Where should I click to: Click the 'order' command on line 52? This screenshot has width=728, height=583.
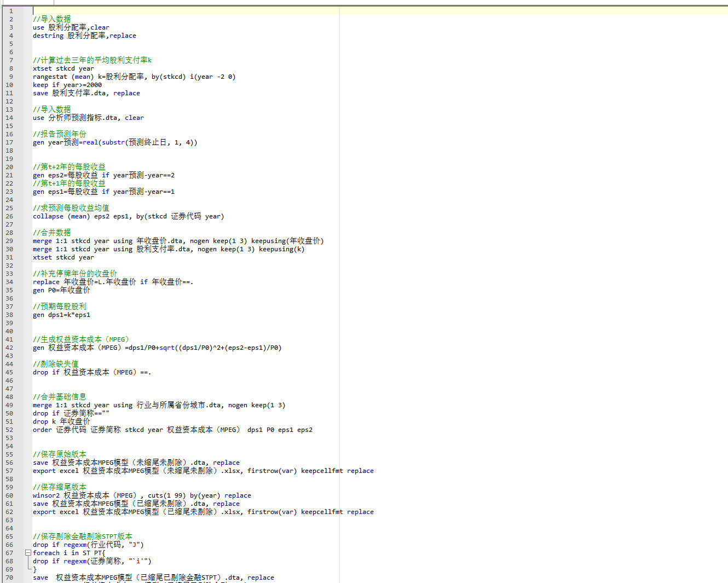42,430
